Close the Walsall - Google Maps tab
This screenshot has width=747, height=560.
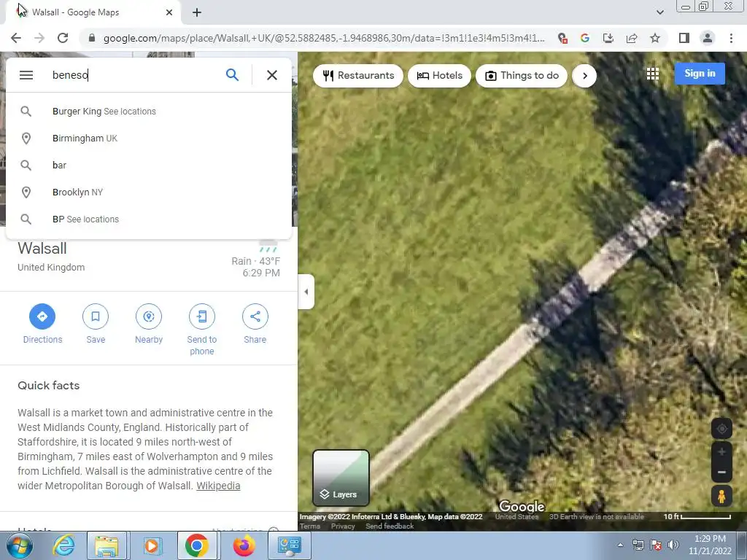click(169, 12)
